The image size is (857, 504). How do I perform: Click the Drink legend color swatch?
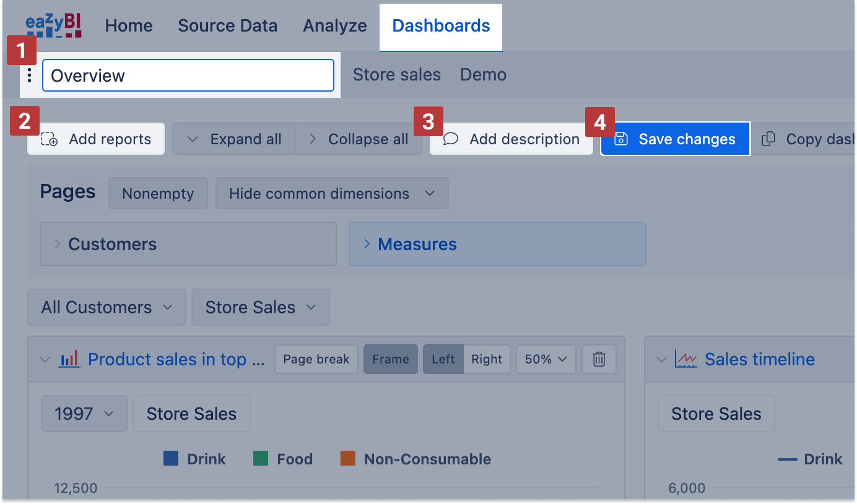171,459
